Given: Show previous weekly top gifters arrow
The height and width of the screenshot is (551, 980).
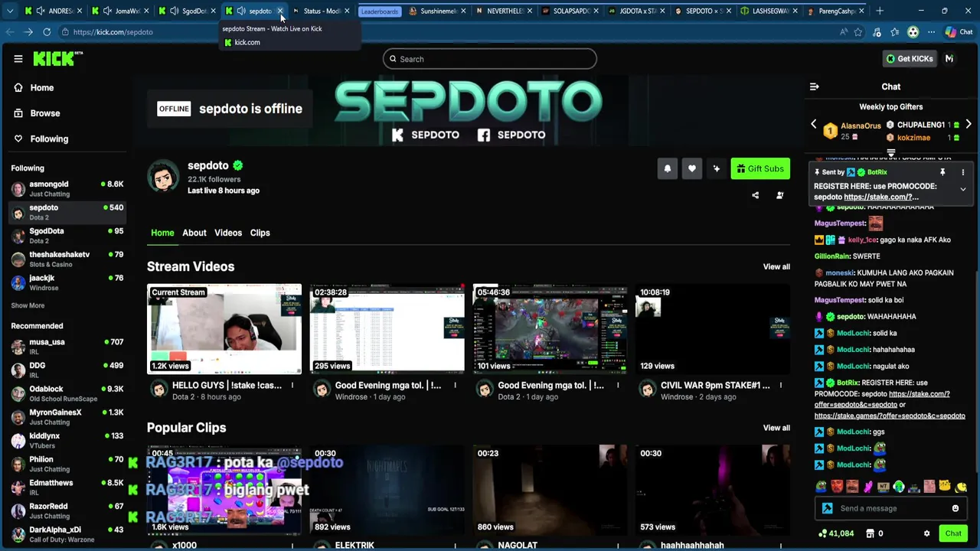Looking at the screenshot, I should point(814,124).
